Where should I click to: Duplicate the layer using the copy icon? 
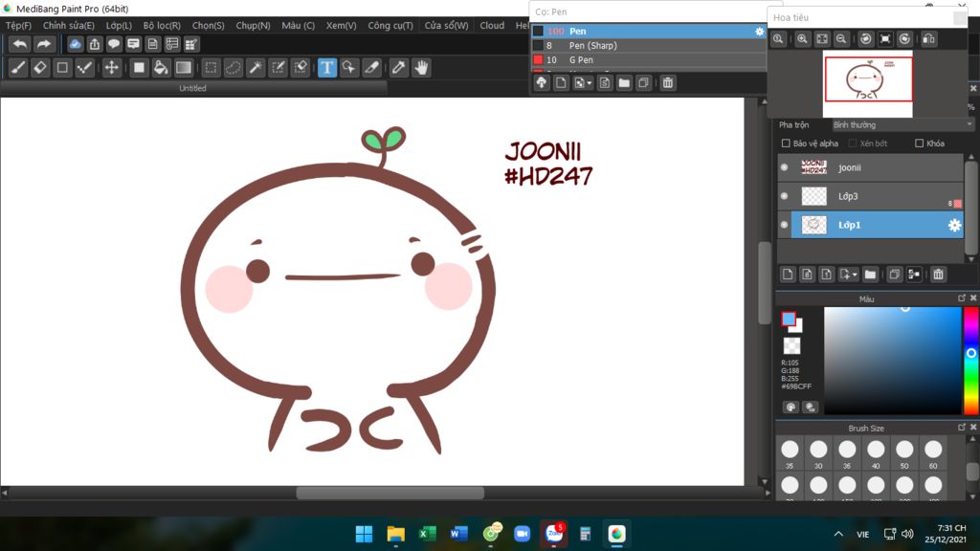pyautogui.click(x=895, y=275)
